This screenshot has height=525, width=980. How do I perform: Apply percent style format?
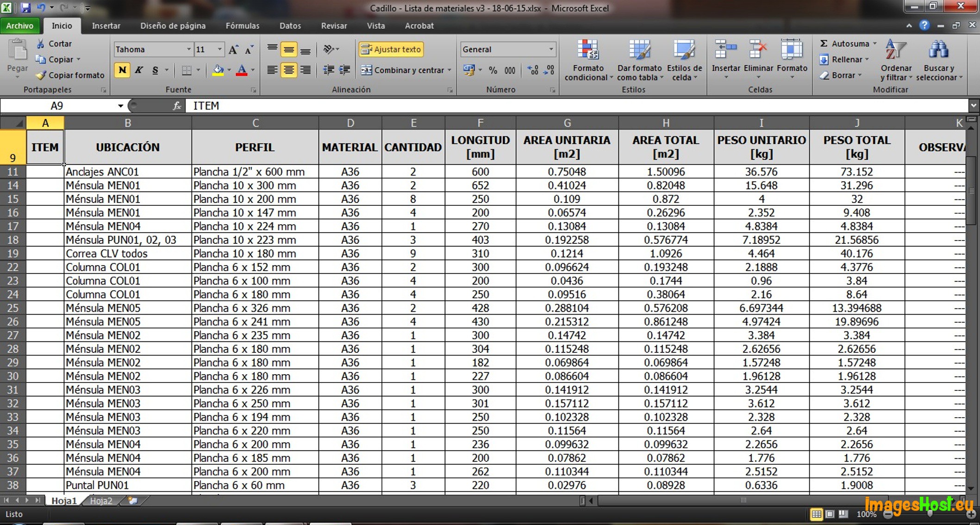(x=493, y=70)
